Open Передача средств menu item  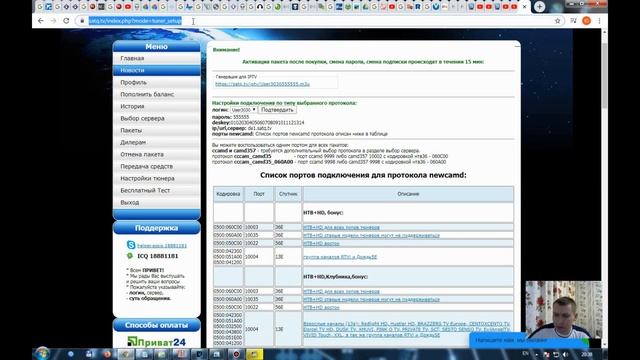(x=157, y=166)
